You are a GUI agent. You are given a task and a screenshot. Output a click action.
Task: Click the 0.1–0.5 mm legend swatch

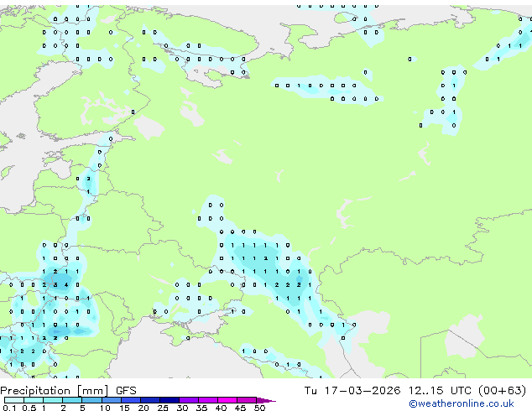click(14, 400)
